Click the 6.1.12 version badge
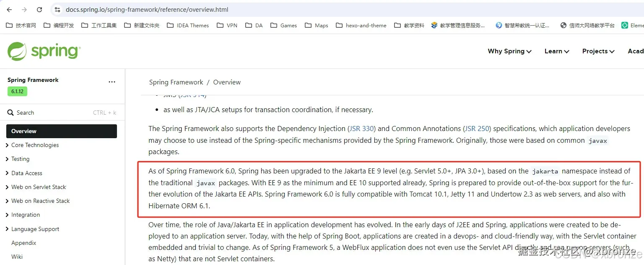 pyautogui.click(x=17, y=91)
